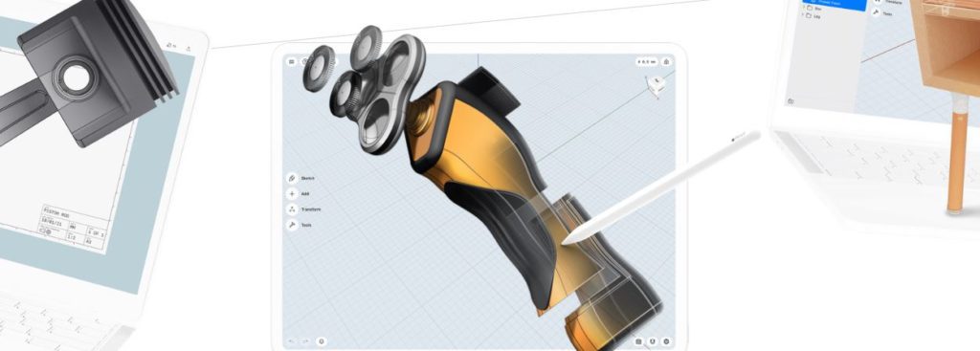Image resolution: width=980 pixels, height=351 pixels.
Task: Expand the Box folder in items list
Action: pyautogui.click(x=811, y=9)
